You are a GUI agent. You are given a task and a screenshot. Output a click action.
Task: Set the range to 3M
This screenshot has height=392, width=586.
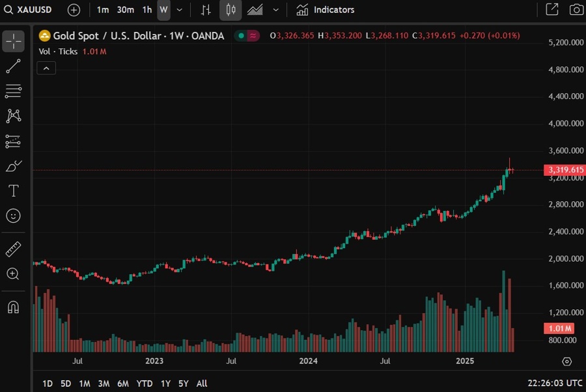point(104,384)
